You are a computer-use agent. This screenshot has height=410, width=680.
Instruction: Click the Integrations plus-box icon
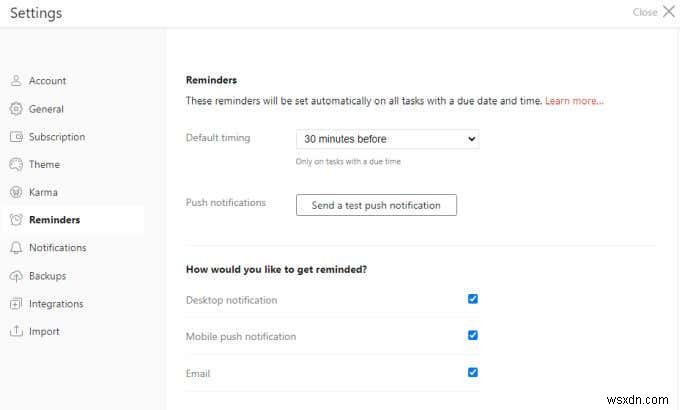pos(16,304)
